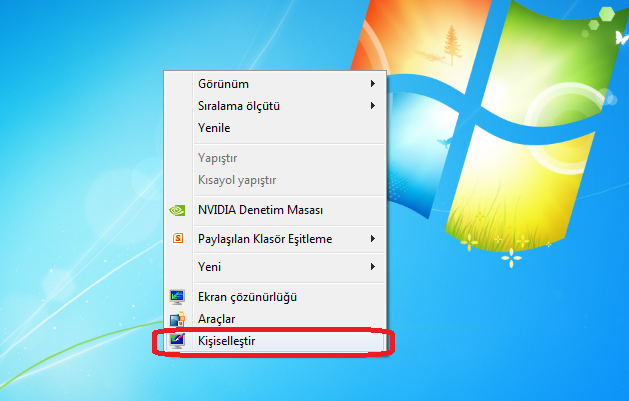The width and height of the screenshot is (629, 401).
Task: Click the greyed Yapıştır entry
Action: click(x=275, y=158)
